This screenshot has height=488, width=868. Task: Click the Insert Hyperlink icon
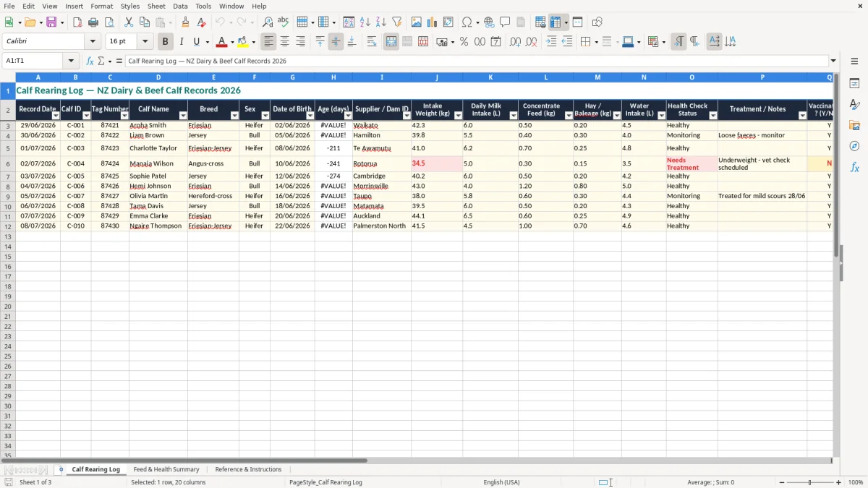tap(489, 22)
